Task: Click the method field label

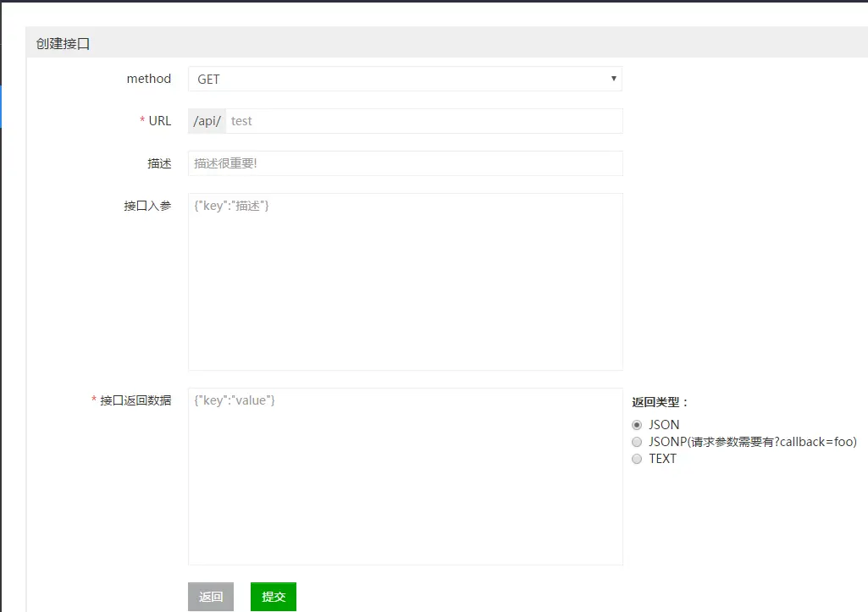Action: tap(149, 79)
